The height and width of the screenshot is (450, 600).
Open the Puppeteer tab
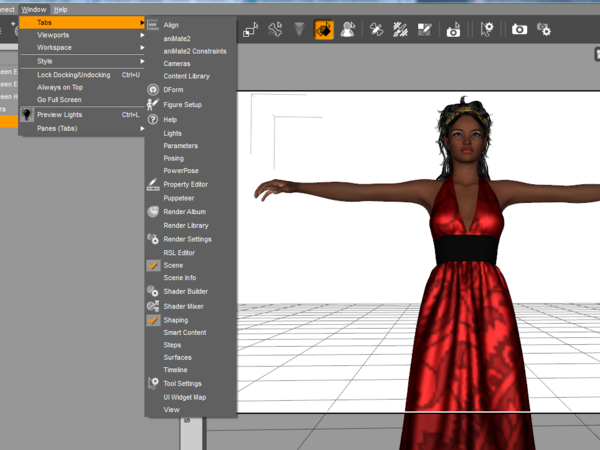191,198
